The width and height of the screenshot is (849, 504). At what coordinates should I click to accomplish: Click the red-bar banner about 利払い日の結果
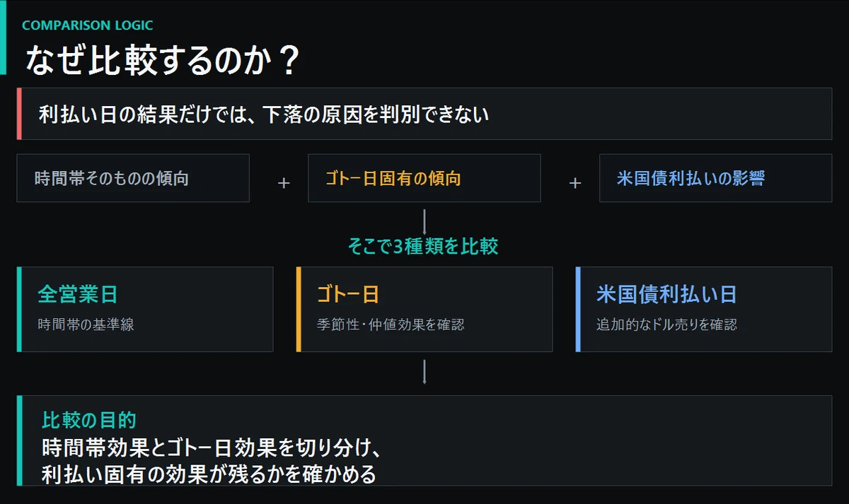tap(424, 114)
